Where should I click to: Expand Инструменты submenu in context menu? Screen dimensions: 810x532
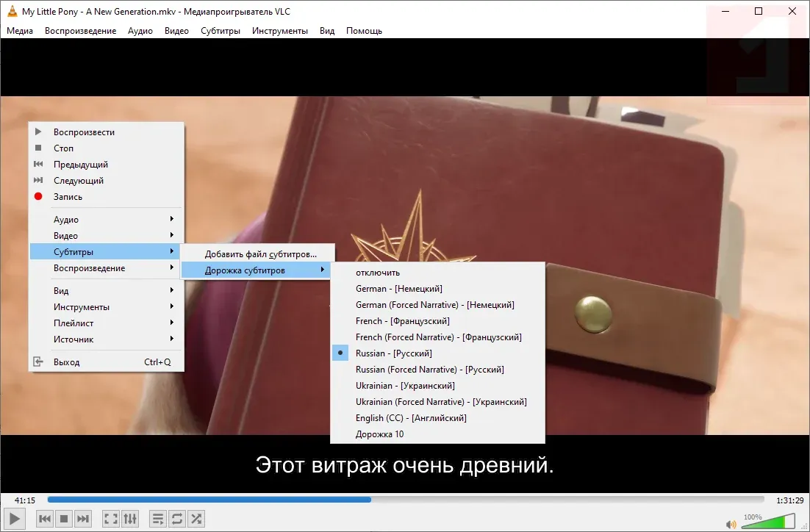[x=106, y=307]
